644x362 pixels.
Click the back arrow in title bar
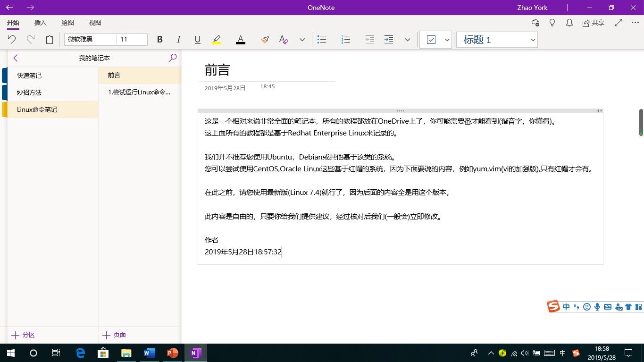pos(9,8)
